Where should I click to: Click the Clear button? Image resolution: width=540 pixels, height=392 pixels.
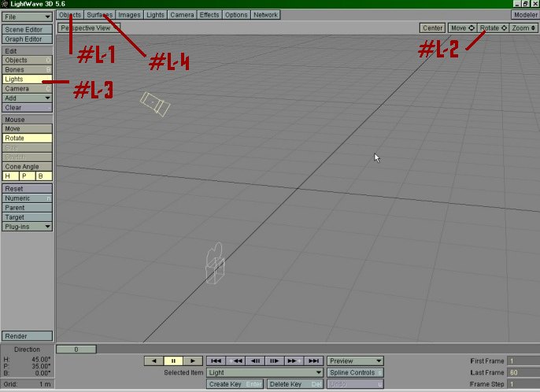pos(28,108)
